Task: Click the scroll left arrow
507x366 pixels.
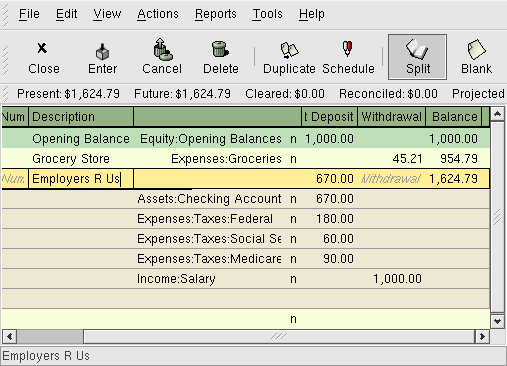Action: [x=9, y=336]
